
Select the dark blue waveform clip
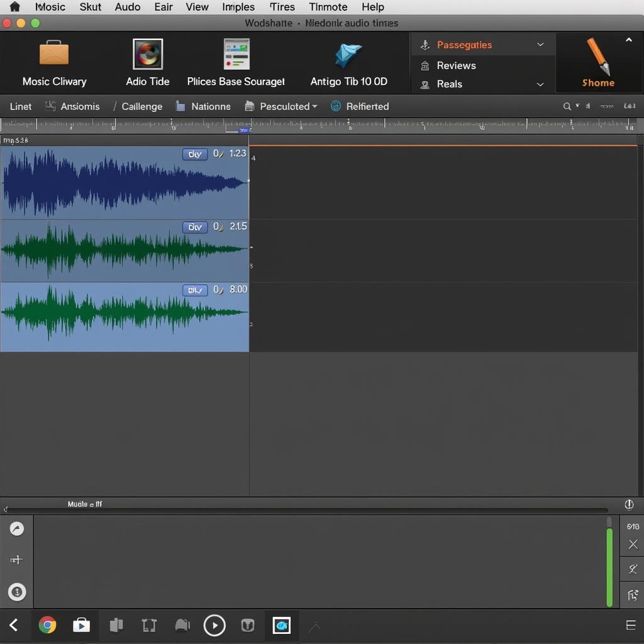pos(125,183)
